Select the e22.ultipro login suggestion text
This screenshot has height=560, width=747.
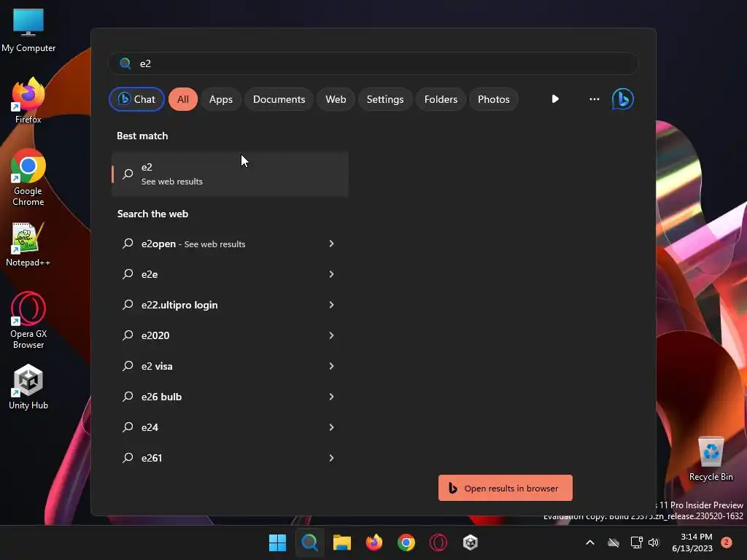[179, 305]
